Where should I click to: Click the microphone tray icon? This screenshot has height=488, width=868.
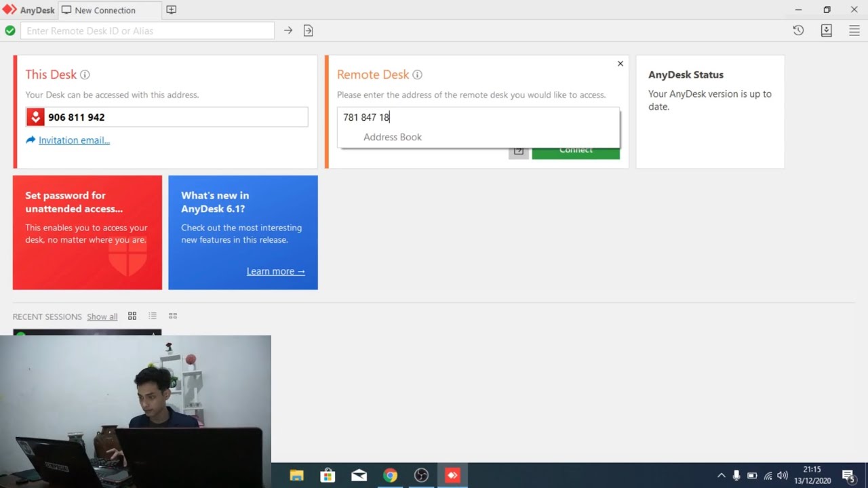(x=736, y=475)
